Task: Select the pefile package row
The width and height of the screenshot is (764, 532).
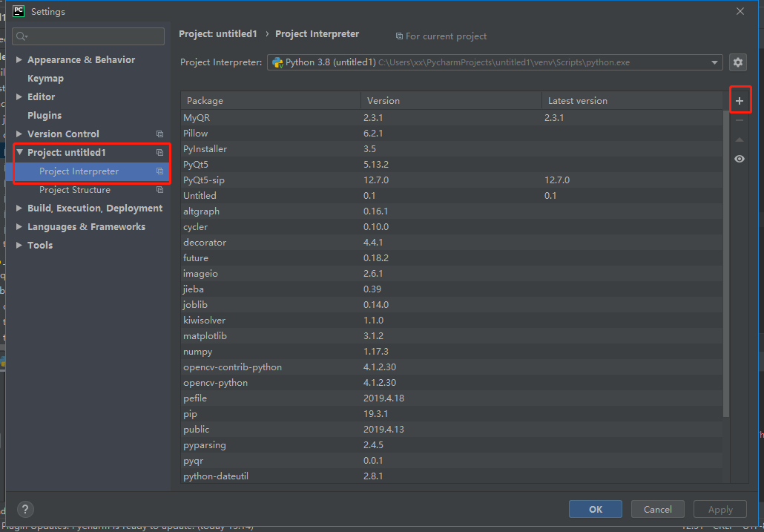Action: [452, 398]
